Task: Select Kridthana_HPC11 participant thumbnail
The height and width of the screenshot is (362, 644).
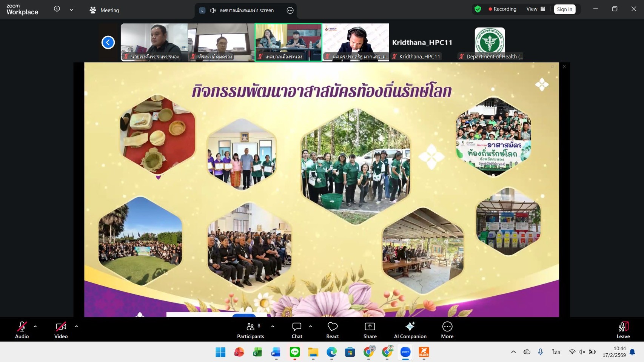Action: pos(422,42)
